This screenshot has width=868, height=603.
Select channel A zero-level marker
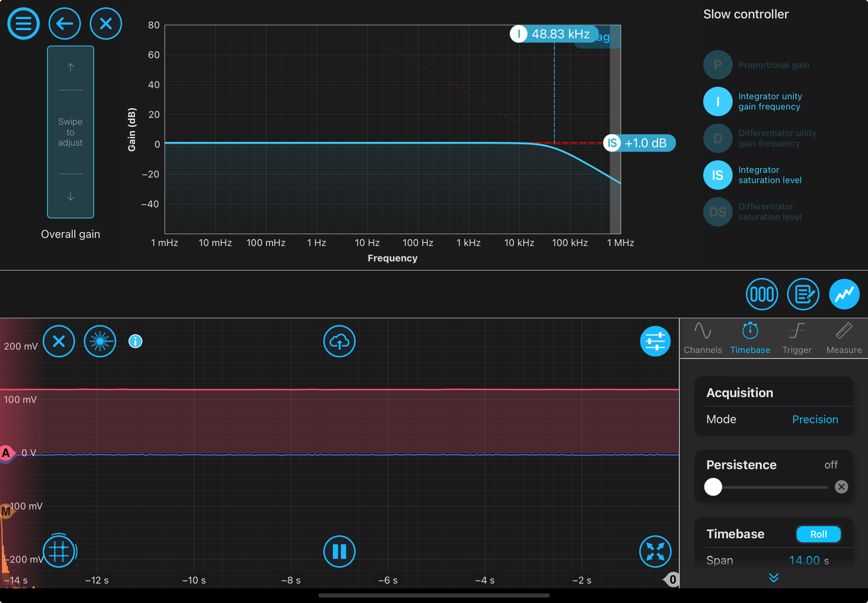coord(6,453)
